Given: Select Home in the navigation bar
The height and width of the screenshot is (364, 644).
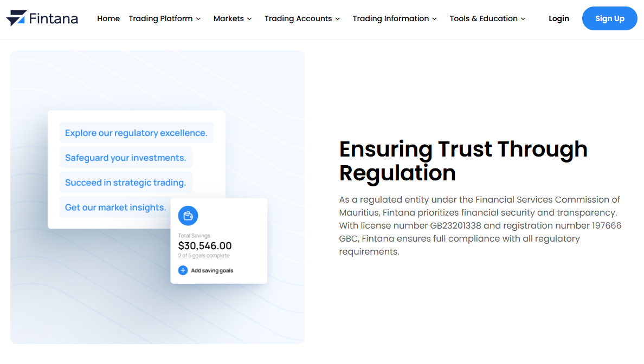Looking at the screenshot, I should coord(108,18).
